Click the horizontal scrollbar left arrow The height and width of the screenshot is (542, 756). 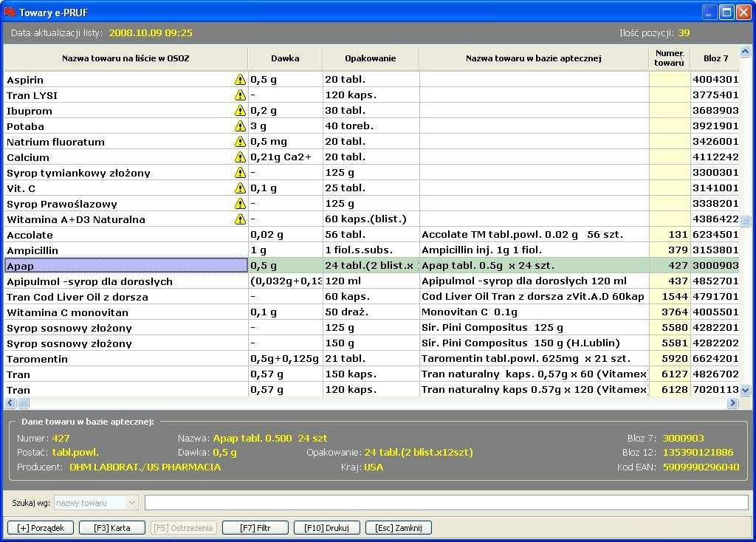[10, 402]
